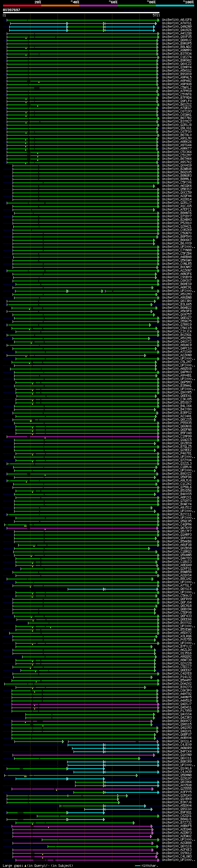The image size is (197, 868).
Task: Select the UniRef100_B7FMD4 label
Action: click(x=177, y=98)
